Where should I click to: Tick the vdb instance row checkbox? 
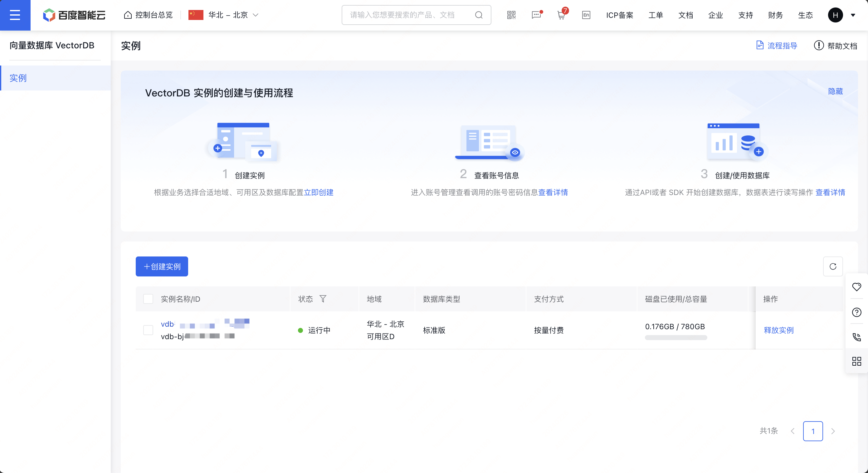click(148, 330)
